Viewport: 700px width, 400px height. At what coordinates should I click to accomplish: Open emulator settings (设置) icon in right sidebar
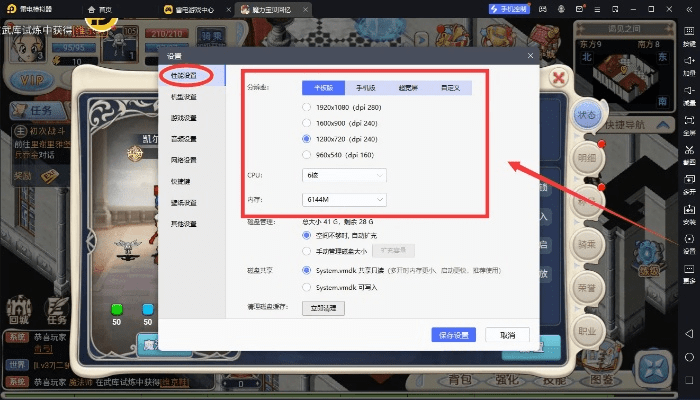[x=689, y=243]
